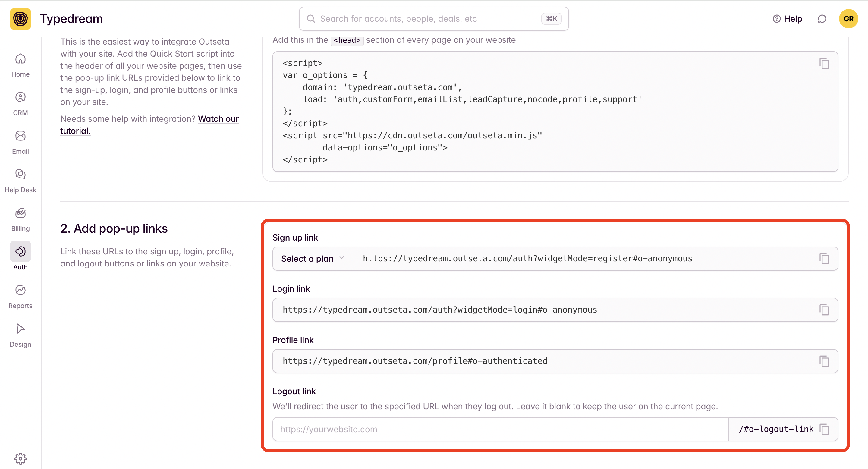This screenshot has width=868, height=469.
Task: Open the Reports section
Action: [x=20, y=297]
